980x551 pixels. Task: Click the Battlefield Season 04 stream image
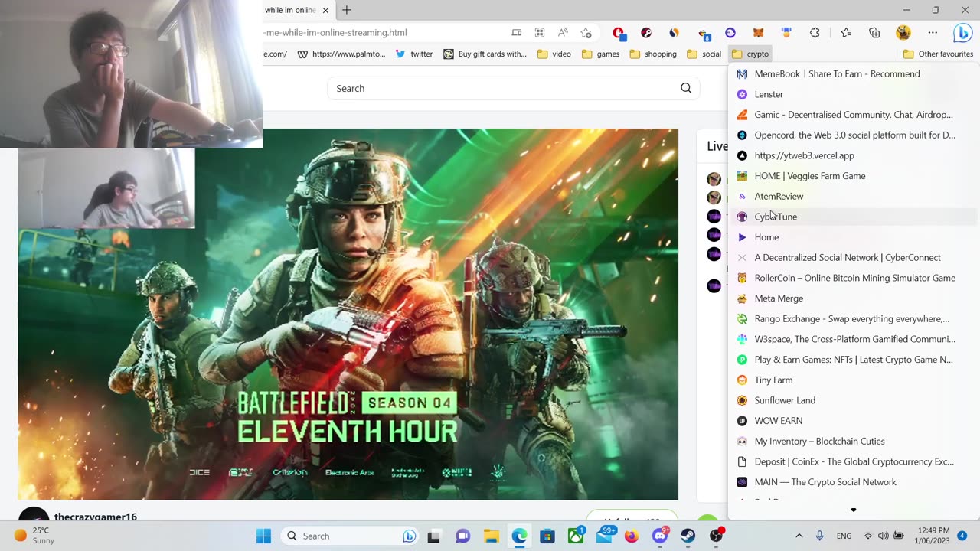(348, 314)
